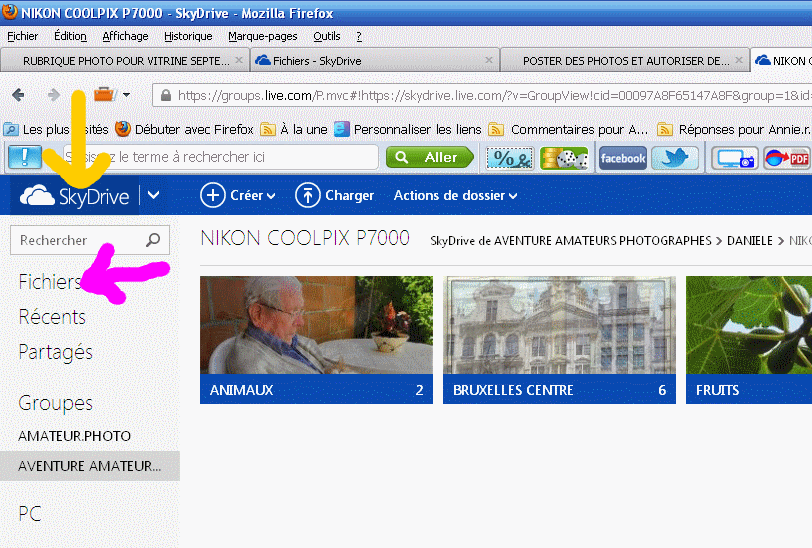Click the padlock icon in the address bar
Viewport: 812px width, 548px height.
(x=166, y=95)
